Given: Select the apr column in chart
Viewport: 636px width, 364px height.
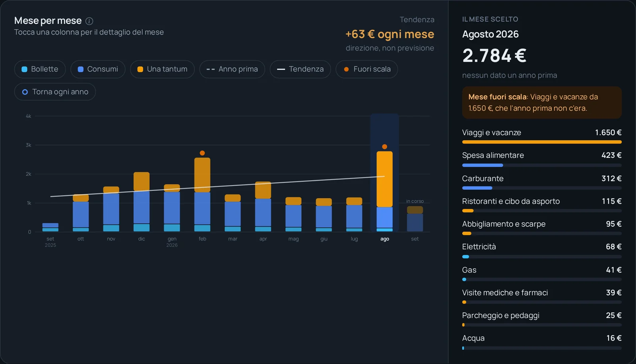Looking at the screenshot, I should point(263,207).
